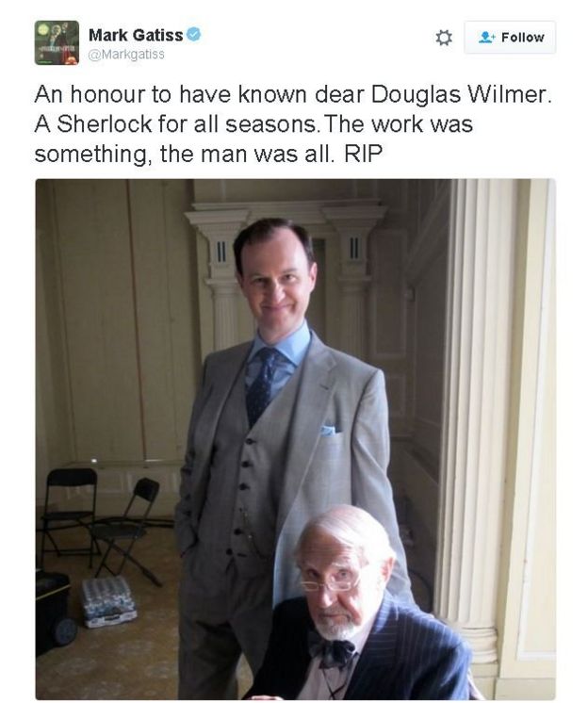
Task: Click the bow tie on seated man
Action: click(331, 651)
